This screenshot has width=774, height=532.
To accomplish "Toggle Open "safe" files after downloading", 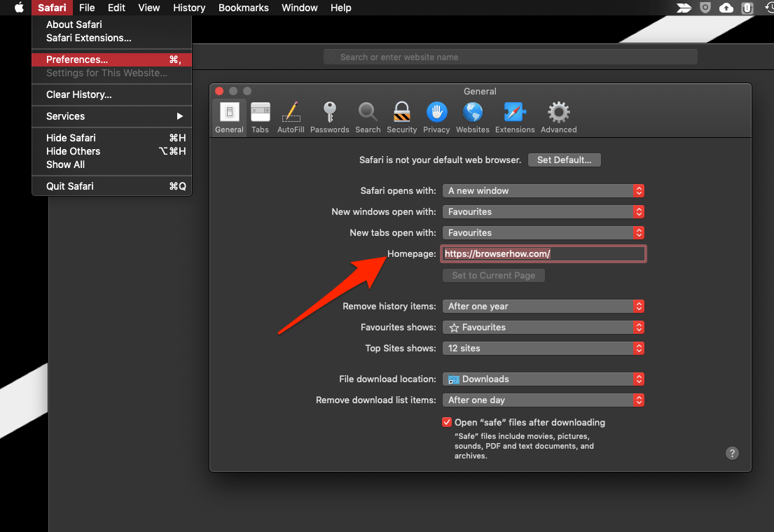I will coord(447,422).
